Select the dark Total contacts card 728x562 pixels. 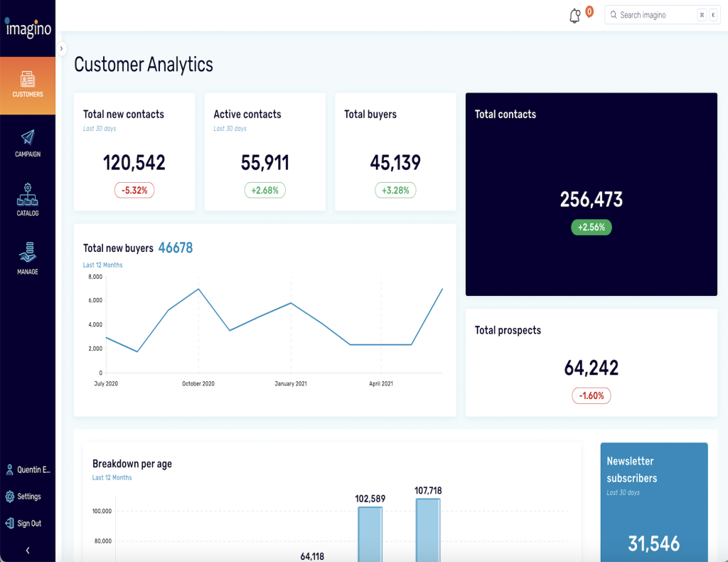point(591,193)
